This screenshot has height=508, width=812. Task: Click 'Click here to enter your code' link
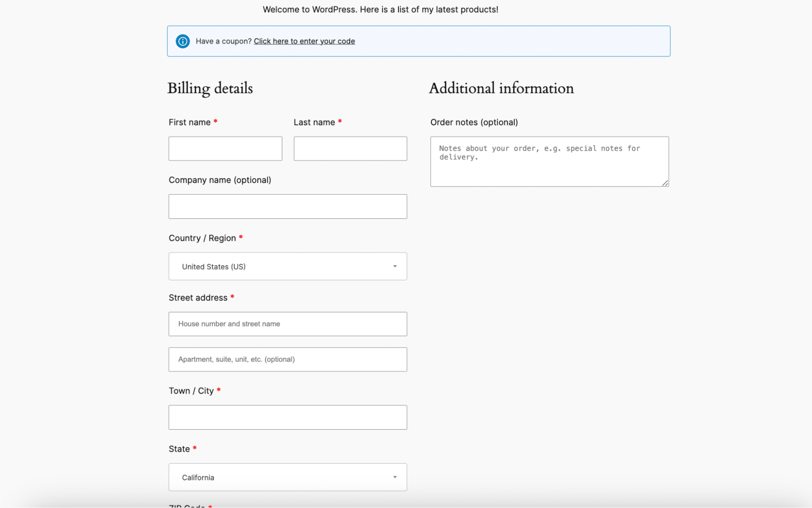click(304, 41)
